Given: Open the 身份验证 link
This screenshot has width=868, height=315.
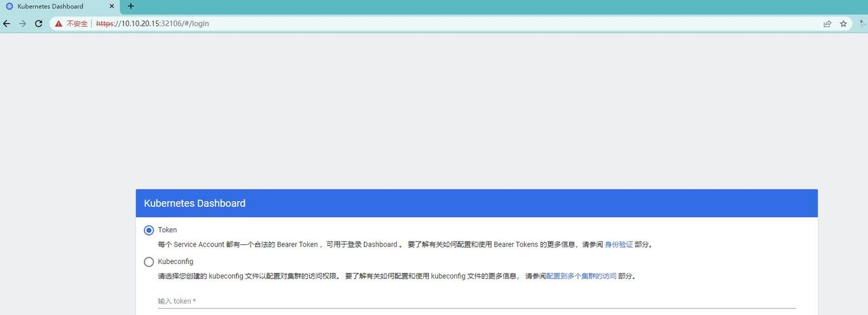Looking at the screenshot, I should pos(618,244).
